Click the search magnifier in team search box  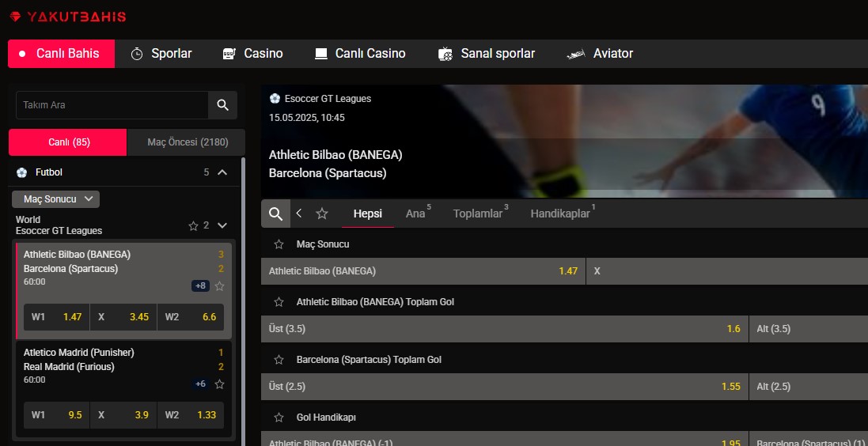[x=222, y=105]
